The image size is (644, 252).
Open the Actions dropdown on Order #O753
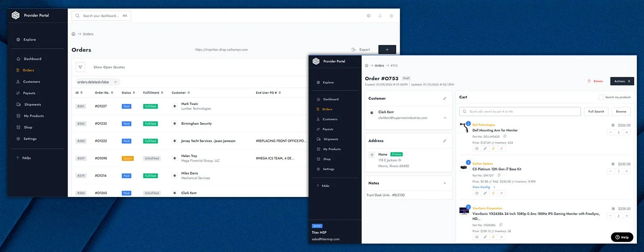[622, 81]
